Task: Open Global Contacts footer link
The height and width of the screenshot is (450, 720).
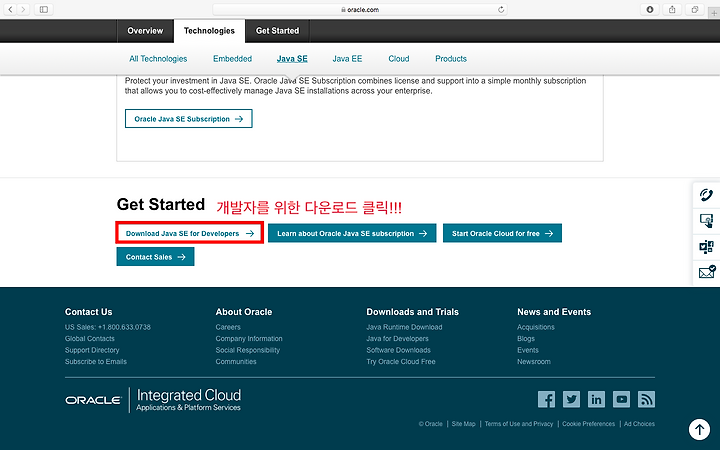Action: tap(90, 338)
